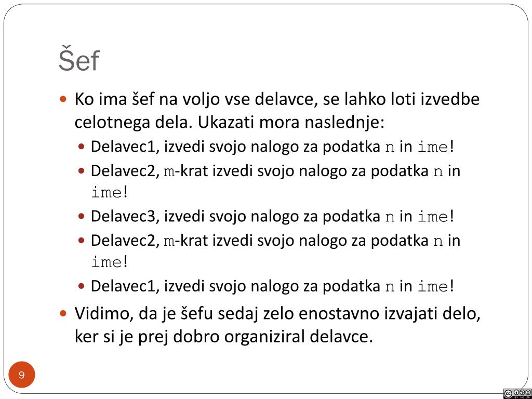Click the monospace "ime" in Delavec3 line
The width and height of the screenshot is (532, 399).
click(433, 217)
